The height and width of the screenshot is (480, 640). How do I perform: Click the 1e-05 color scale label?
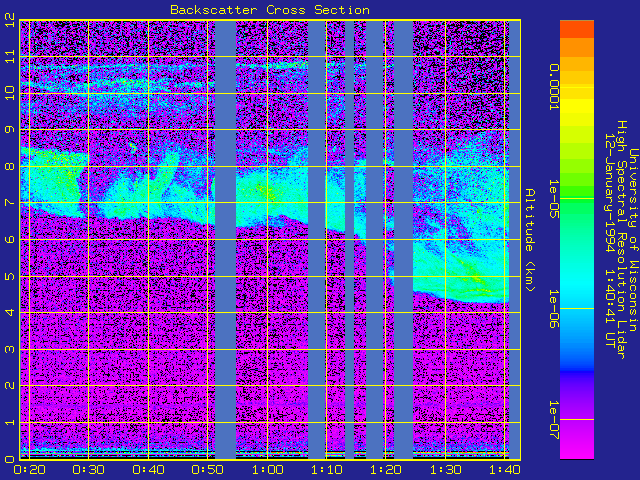tap(554, 199)
